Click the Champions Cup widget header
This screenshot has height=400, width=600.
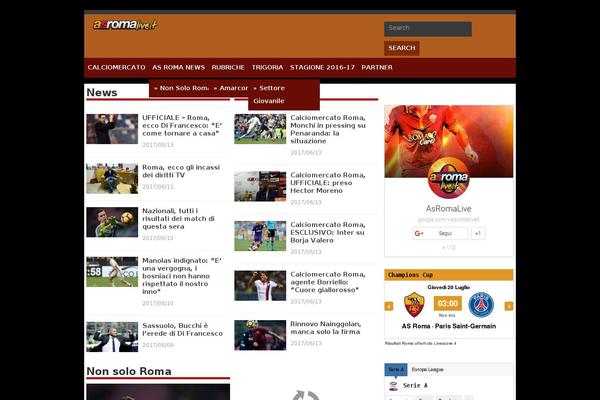click(449, 275)
